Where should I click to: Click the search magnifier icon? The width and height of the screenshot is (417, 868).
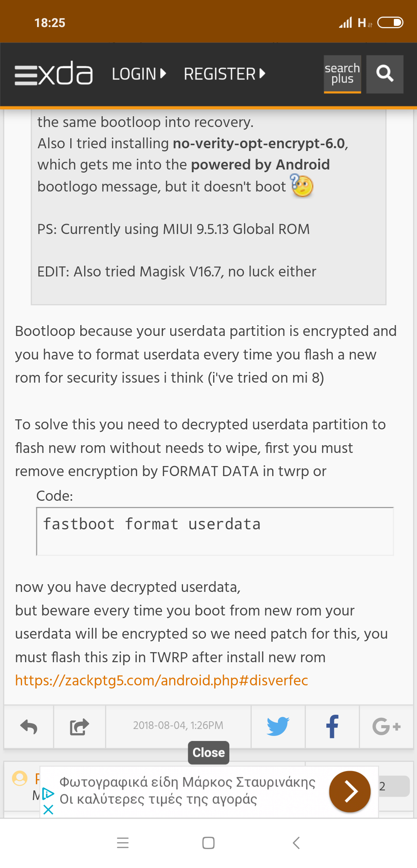click(x=385, y=74)
